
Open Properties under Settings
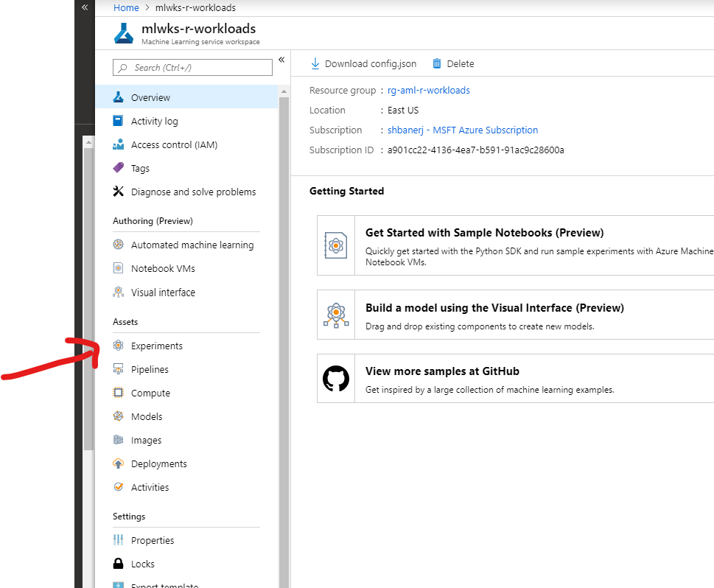[186, 540]
